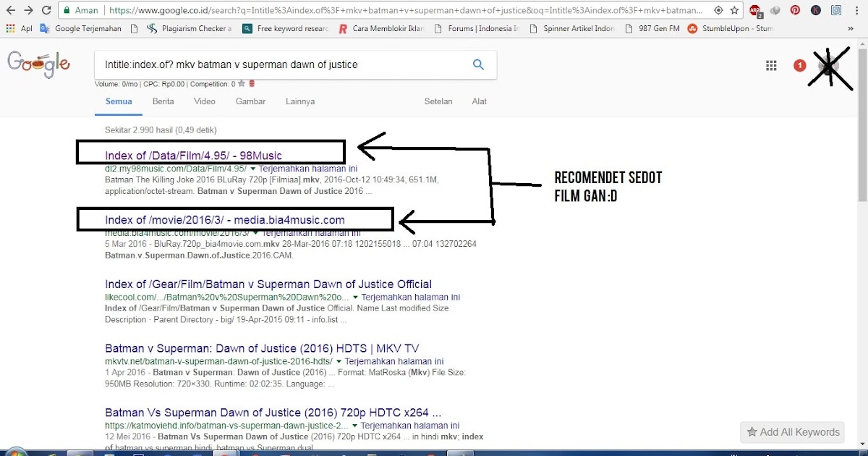Open the Google apps grid
Viewport: 868px width, 456px height.
click(x=771, y=66)
